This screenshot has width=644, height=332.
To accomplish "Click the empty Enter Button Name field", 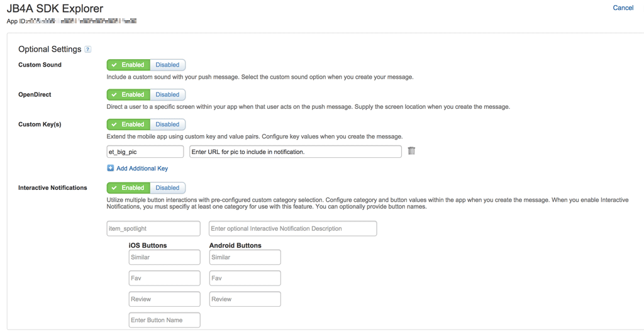I will (164, 320).
